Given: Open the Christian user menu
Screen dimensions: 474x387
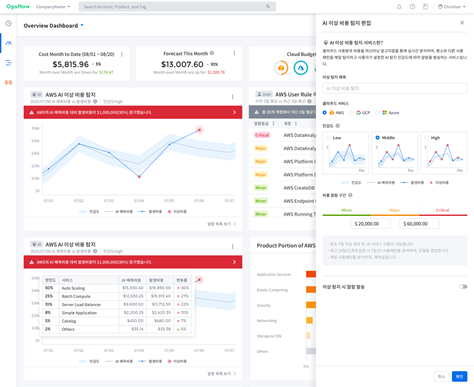Looking at the screenshot, I should coord(452,7).
